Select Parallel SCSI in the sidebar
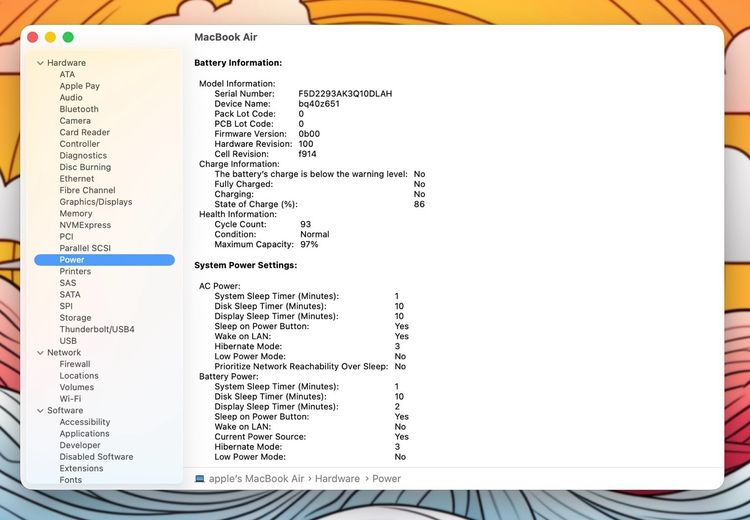The image size is (750, 520). tap(85, 248)
